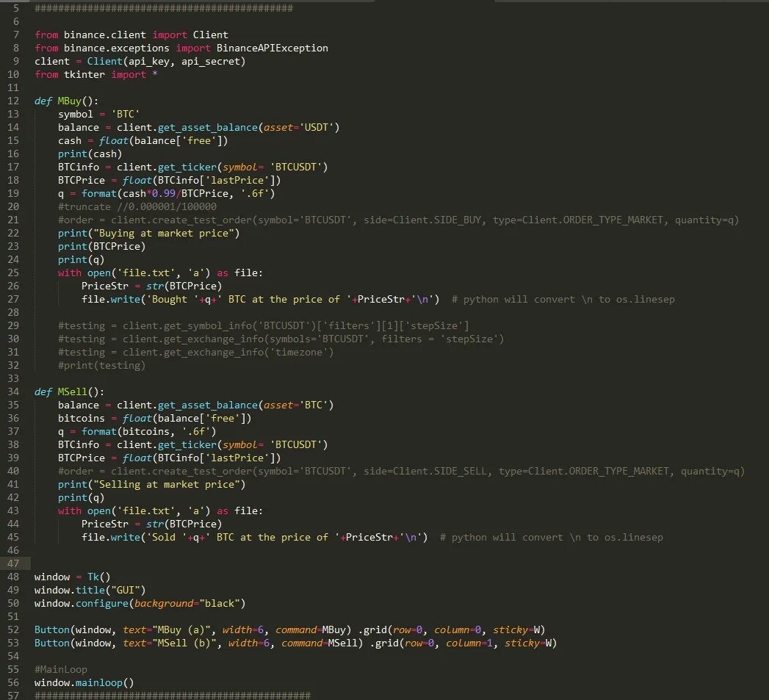Click 'column=1' in grid call
Screen dimensions: 769x700
pos(469,643)
